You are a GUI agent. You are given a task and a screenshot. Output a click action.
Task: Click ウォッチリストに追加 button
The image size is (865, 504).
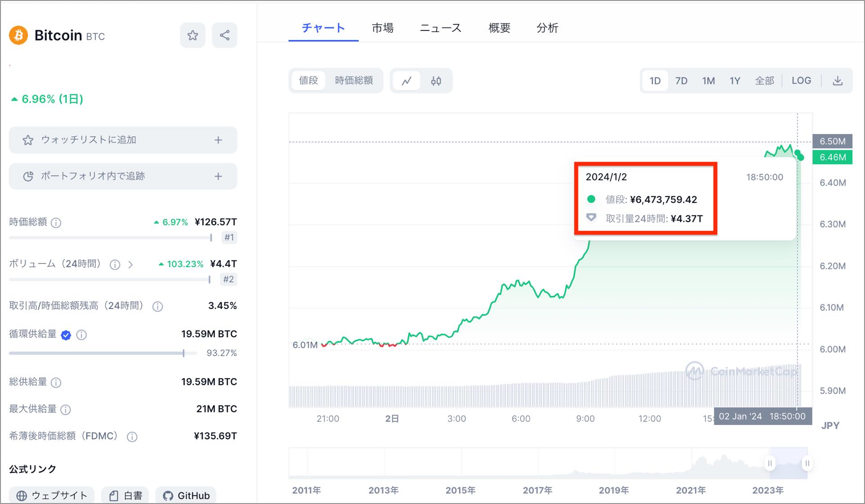click(x=123, y=140)
